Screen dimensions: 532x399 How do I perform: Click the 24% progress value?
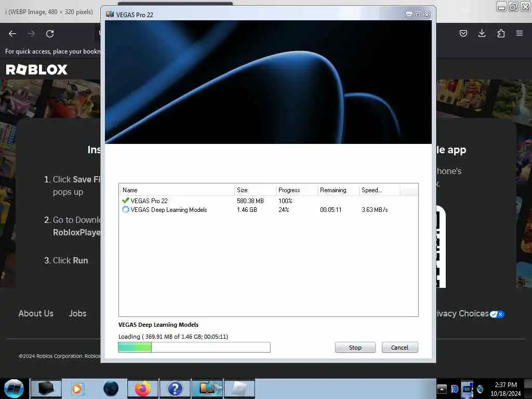[x=284, y=210]
